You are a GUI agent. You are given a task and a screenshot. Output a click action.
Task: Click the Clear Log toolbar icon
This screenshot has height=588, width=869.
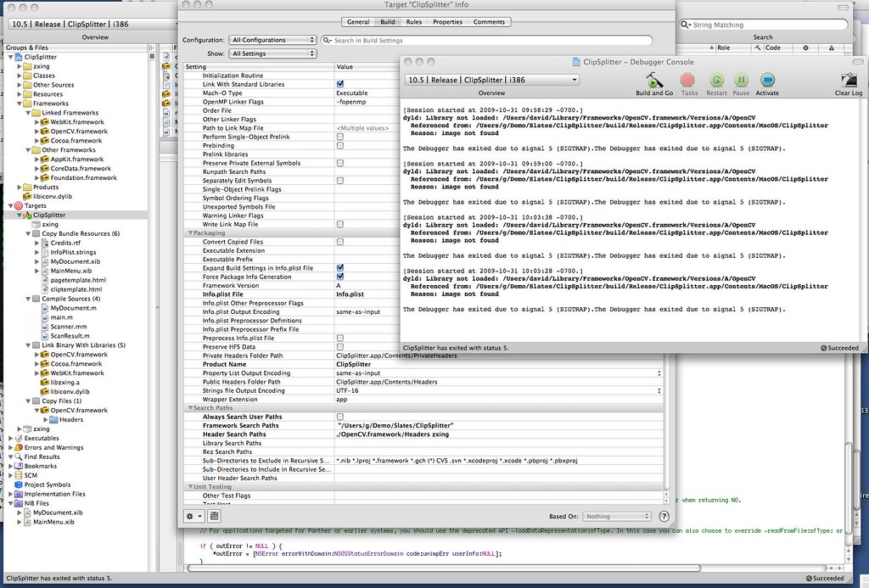point(849,81)
